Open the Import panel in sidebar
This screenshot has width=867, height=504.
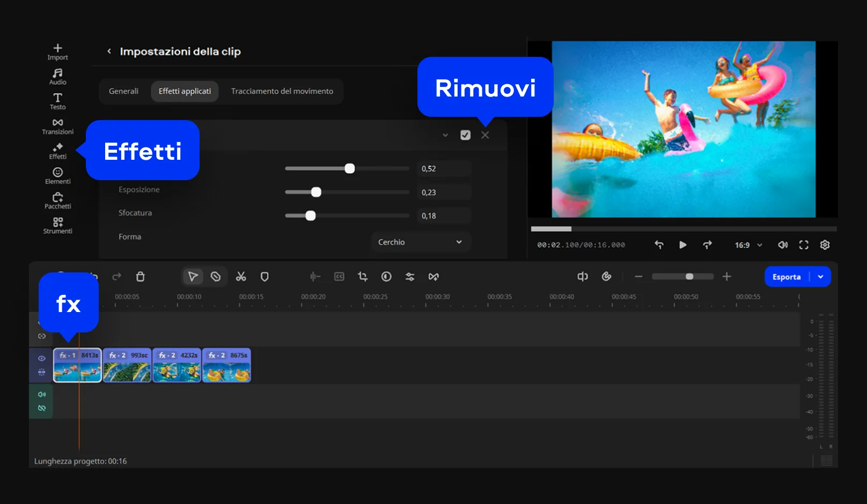[x=57, y=51]
